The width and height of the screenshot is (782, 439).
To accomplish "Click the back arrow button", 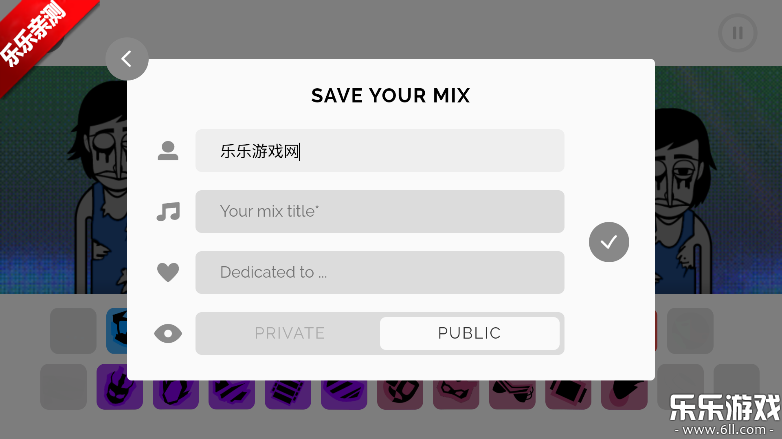I will tap(127, 59).
